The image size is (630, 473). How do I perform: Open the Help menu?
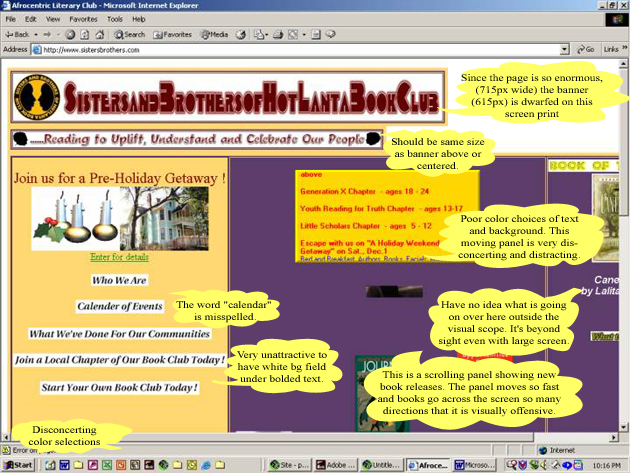point(139,19)
